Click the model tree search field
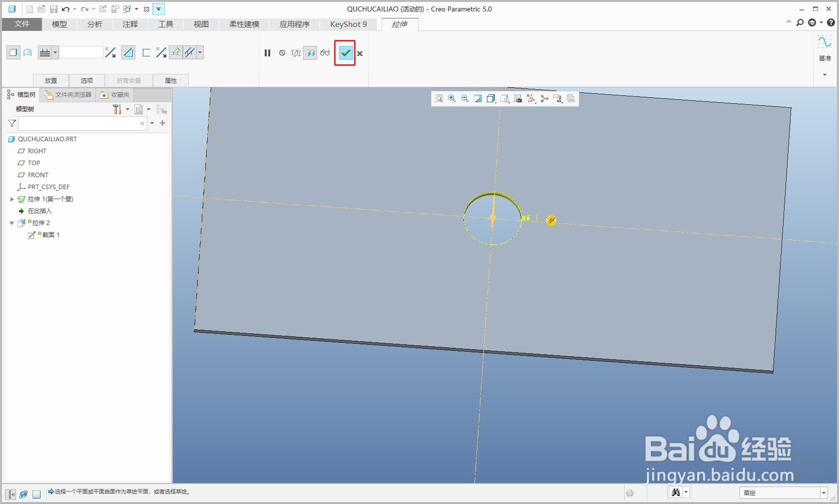 (x=82, y=123)
